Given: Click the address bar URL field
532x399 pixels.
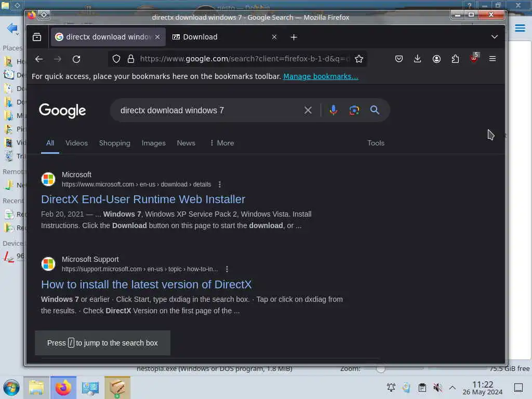Looking at the screenshot, I should click(244, 59).
